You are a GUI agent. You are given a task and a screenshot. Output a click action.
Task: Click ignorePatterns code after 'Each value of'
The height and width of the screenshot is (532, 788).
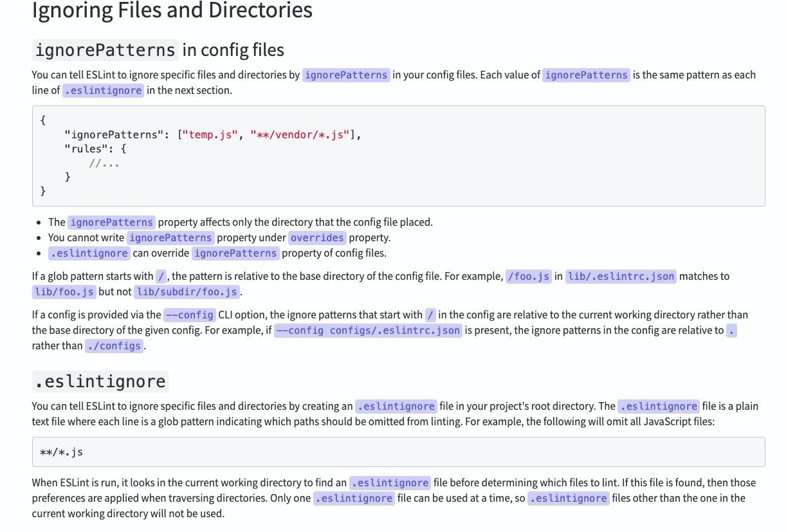[586, 75]
